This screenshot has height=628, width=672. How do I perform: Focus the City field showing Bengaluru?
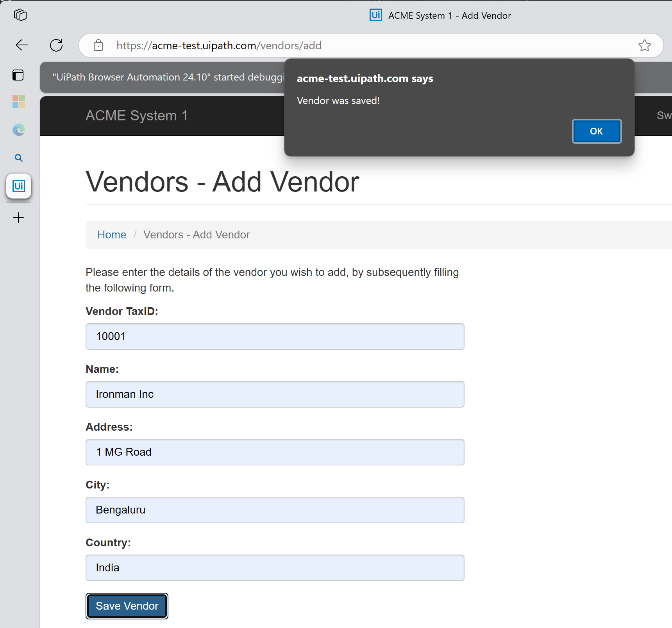(275, 510)
